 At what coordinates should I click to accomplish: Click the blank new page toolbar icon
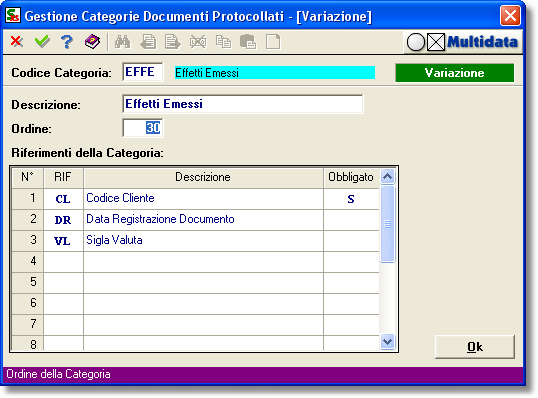273,42
